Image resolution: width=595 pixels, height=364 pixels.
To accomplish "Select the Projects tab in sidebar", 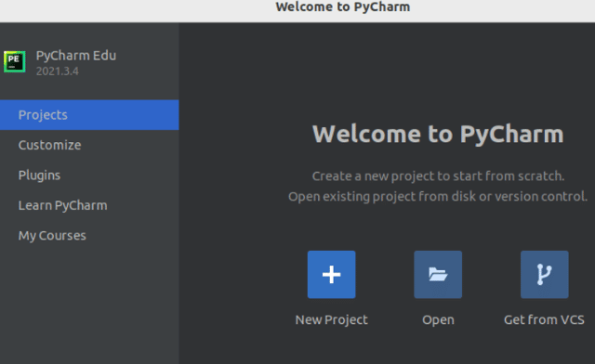I will (x=89, y=115).
